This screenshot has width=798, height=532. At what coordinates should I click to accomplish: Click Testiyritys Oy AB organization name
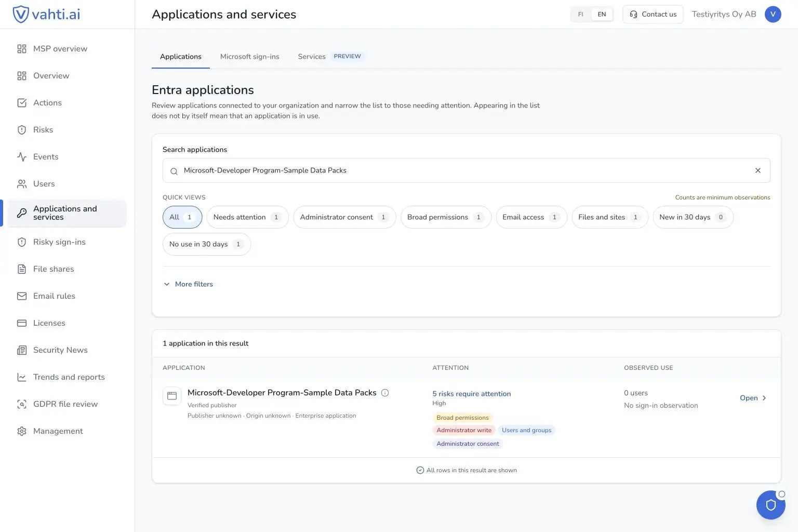pyautogui.click(x=724, y=14)
